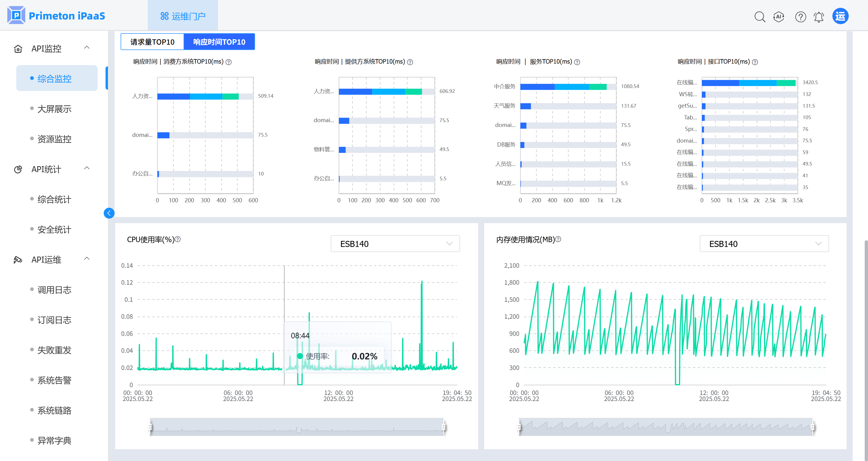Click help icon beside 内存使用情况 title
The height and width of the screenshot is (461, 868).
coord(558,239)
